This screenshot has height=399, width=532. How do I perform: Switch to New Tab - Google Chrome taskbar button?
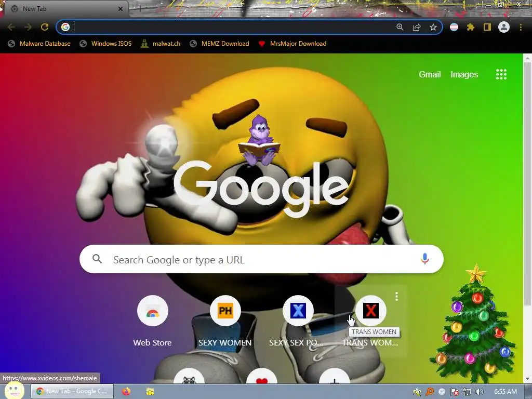coord(72,391)
